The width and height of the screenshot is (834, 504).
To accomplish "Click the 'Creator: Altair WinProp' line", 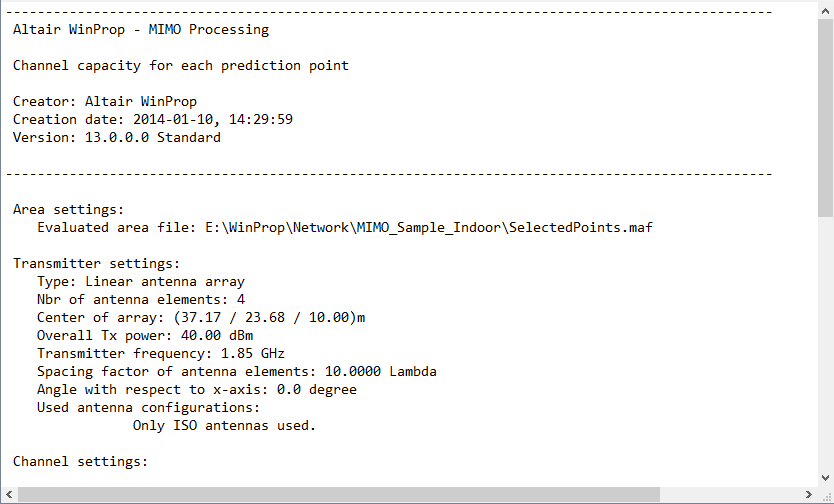I will [x=105, y=102].
